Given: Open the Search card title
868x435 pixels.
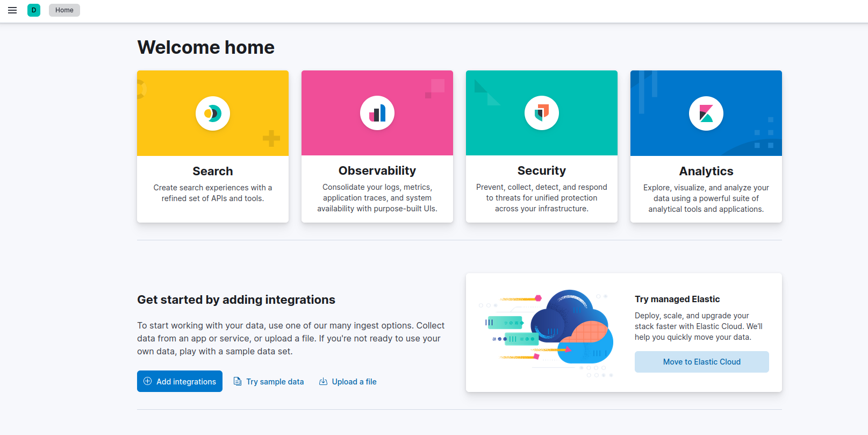Looking at the screenshot, I should click(x=213, y=171).
